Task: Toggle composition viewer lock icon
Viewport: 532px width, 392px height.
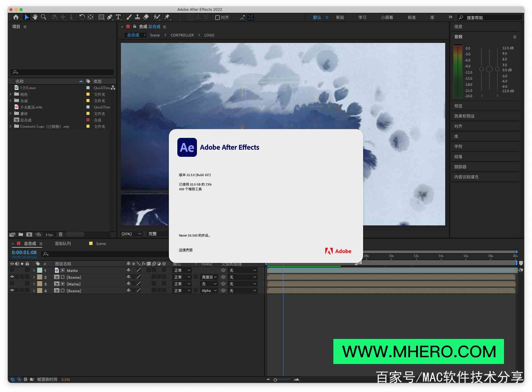Action: pos(135,26)
